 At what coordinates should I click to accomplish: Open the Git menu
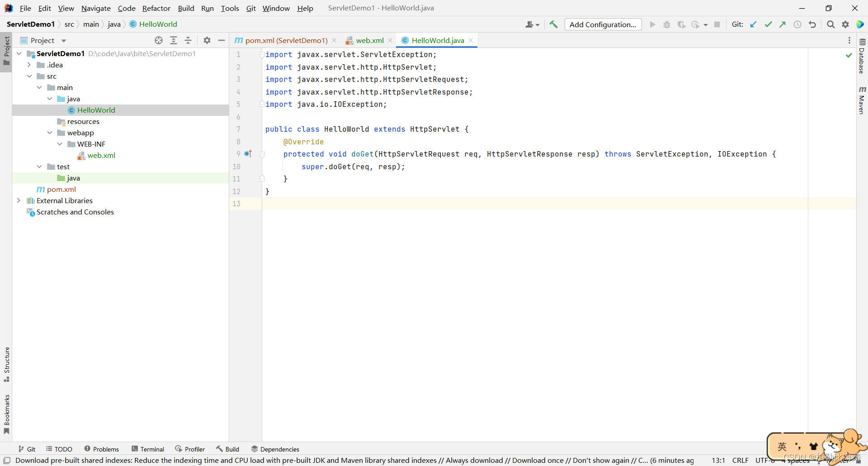pos(251,8)
